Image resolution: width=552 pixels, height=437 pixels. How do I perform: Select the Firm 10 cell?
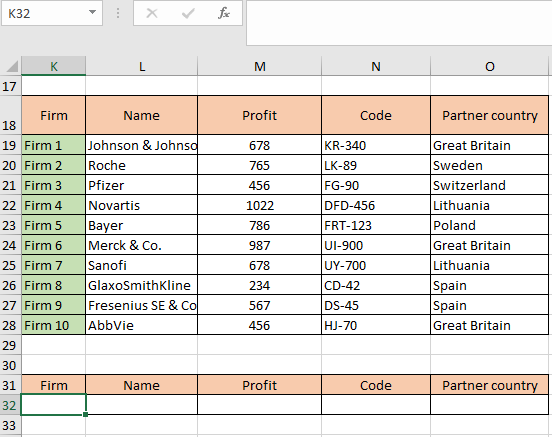coord(54,325)
